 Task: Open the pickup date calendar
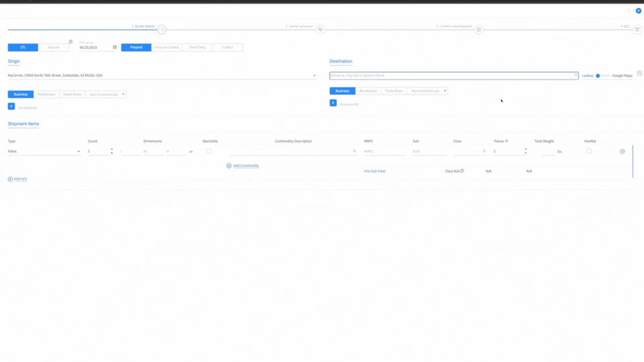click(x=114, y=47)
